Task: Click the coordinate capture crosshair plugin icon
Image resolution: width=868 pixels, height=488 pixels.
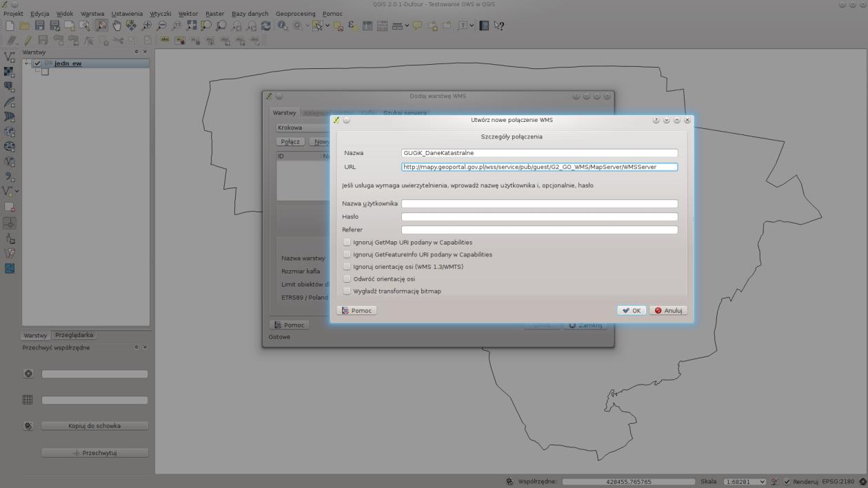Action: click(x=9, y=223)
